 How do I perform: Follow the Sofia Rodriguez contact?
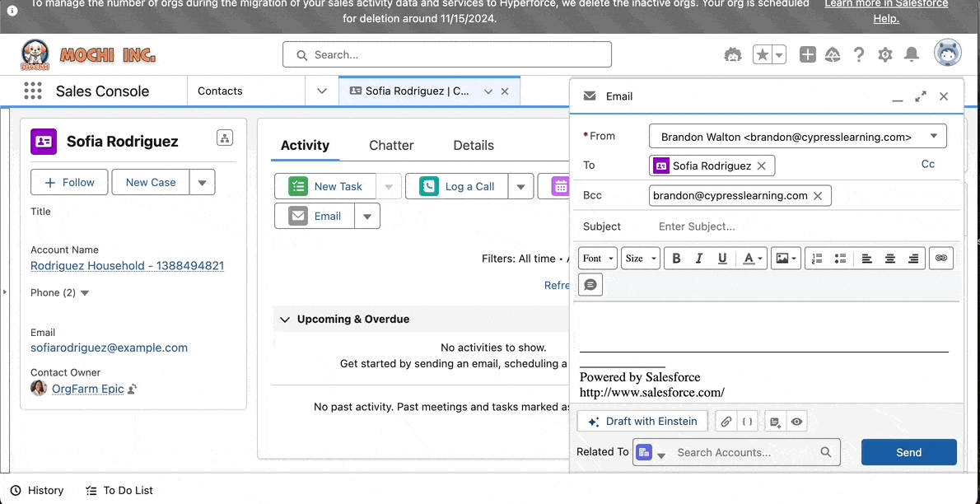(69, 183)
